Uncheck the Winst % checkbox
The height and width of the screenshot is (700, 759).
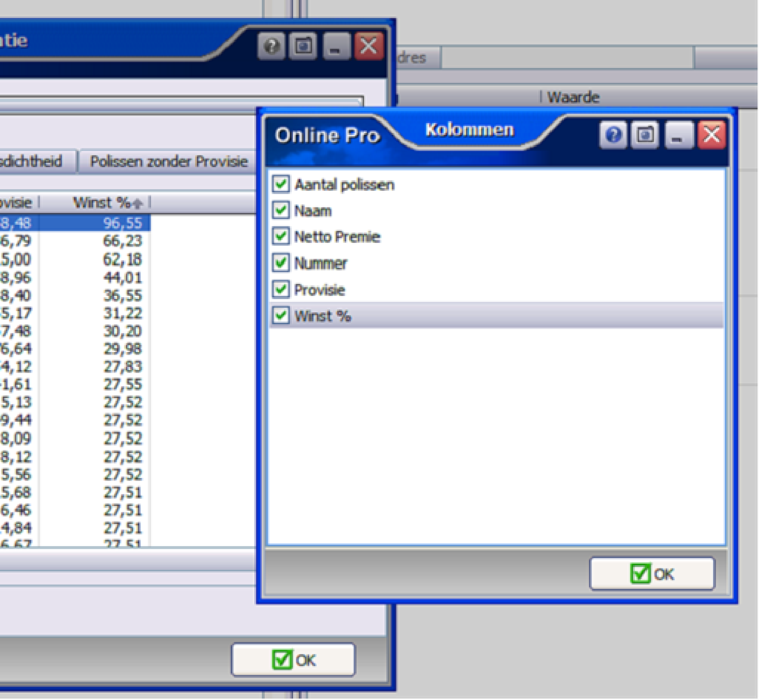pyautogui.click(x=281, y=316)
